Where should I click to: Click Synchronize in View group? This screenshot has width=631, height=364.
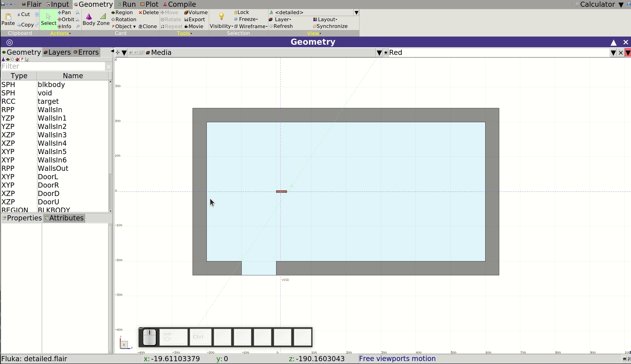coord(330,26)
